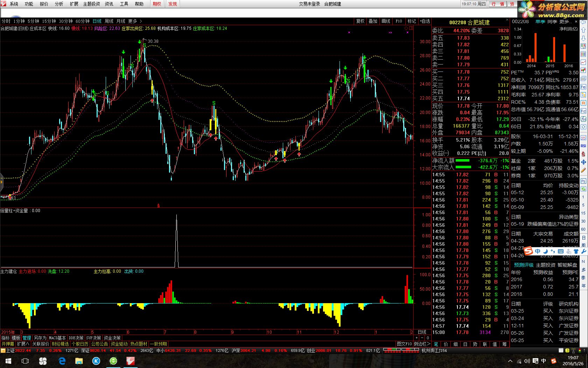Expand 扩展∧ panel at bottom
Screen dimensions: 588x368
(23, 344)
